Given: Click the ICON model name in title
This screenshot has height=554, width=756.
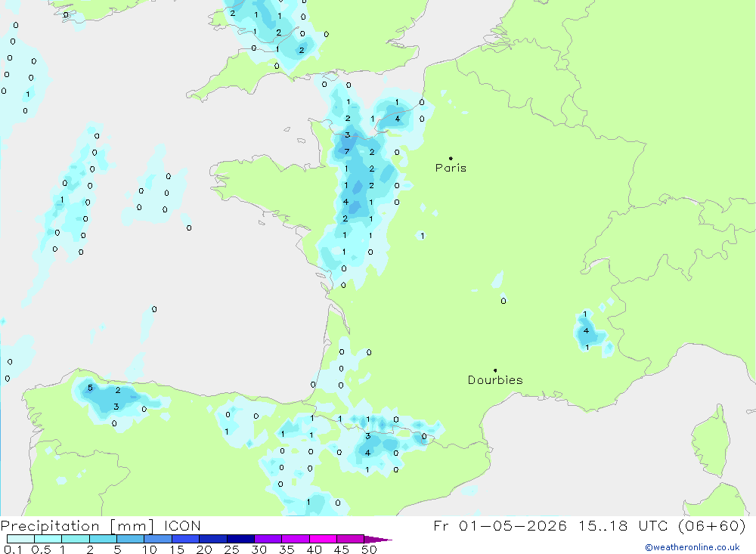Looking at the screenshot, I should click(182, 525).
